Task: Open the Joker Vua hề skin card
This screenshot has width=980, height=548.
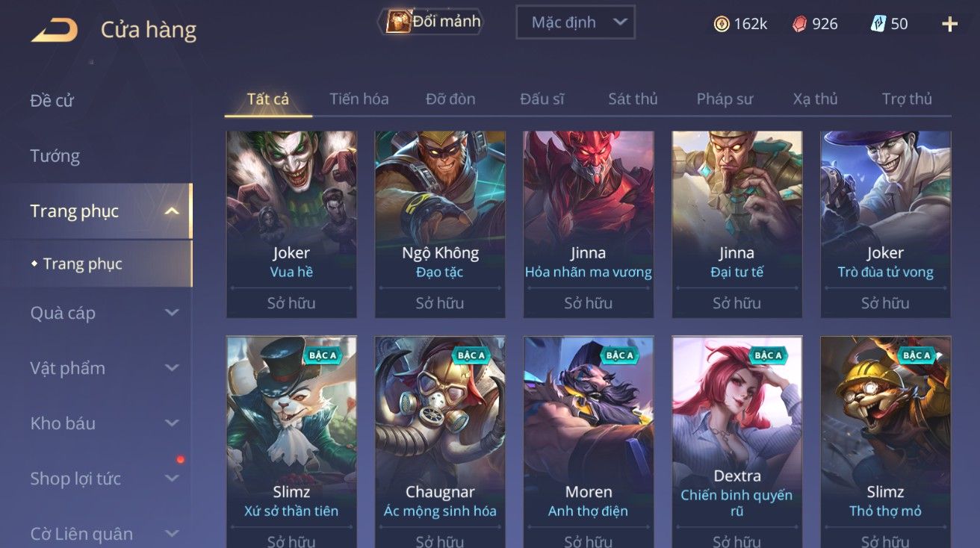Action: 291,225
